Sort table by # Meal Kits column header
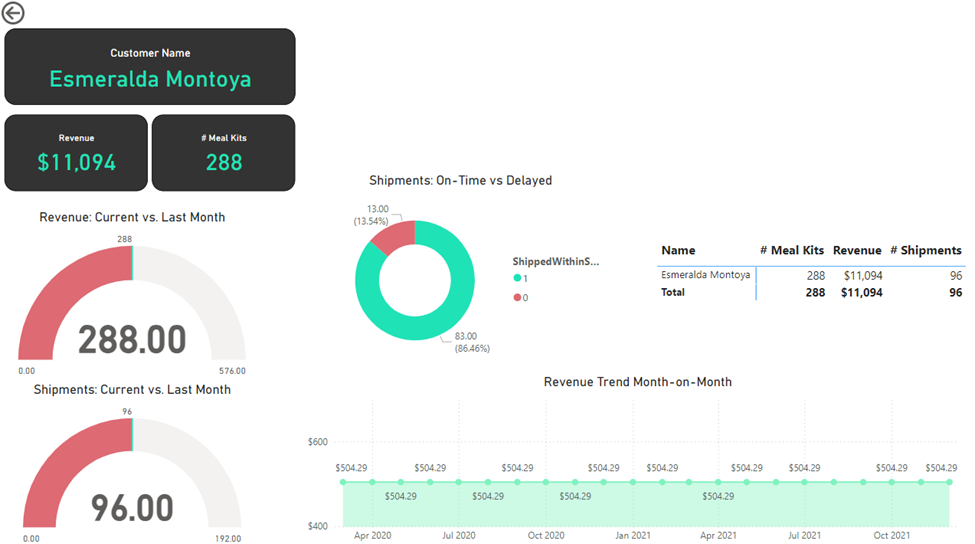The width and height of the screenshot is (975, 544). (x=791, y=250)
